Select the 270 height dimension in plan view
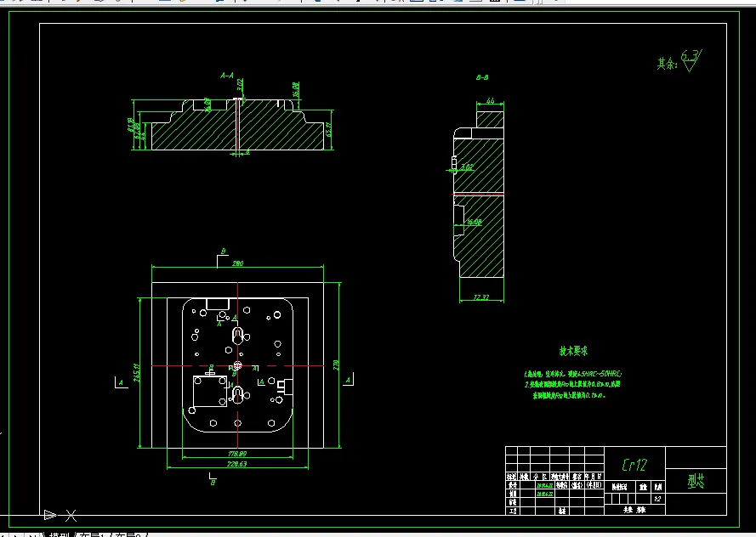756x537 pixels. pos(336,365)
